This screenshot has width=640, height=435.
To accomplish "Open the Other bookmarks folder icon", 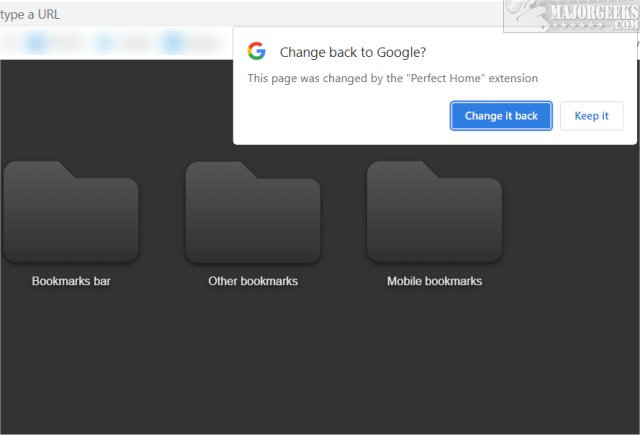I will (253, 212).
